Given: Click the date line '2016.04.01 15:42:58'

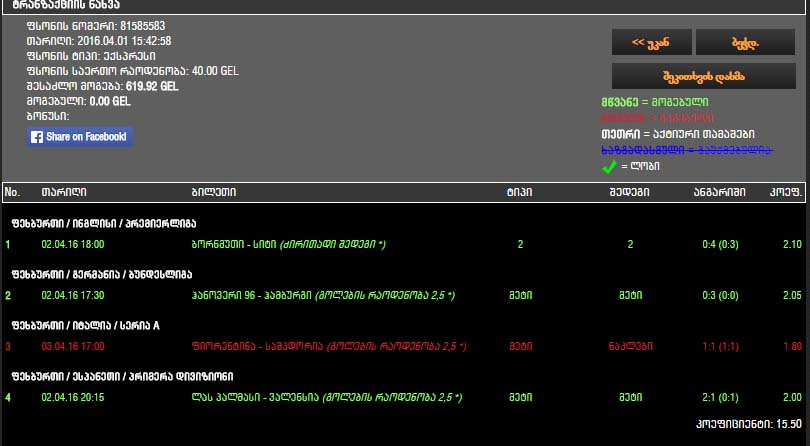Looking at the screenshot, I should tap(99, 41).
